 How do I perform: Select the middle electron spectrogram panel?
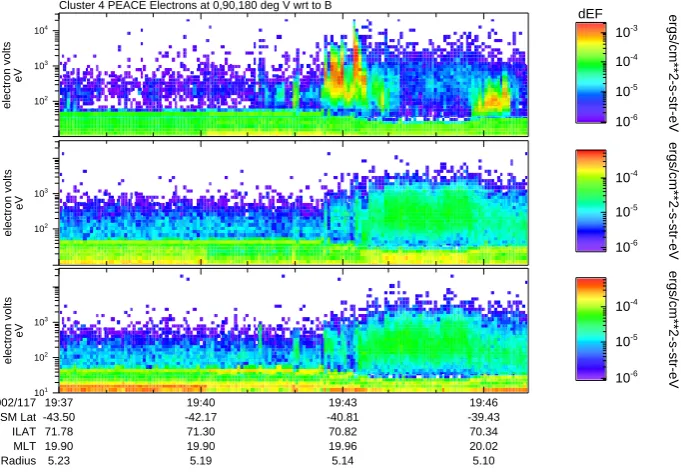(x=294, y=202)
